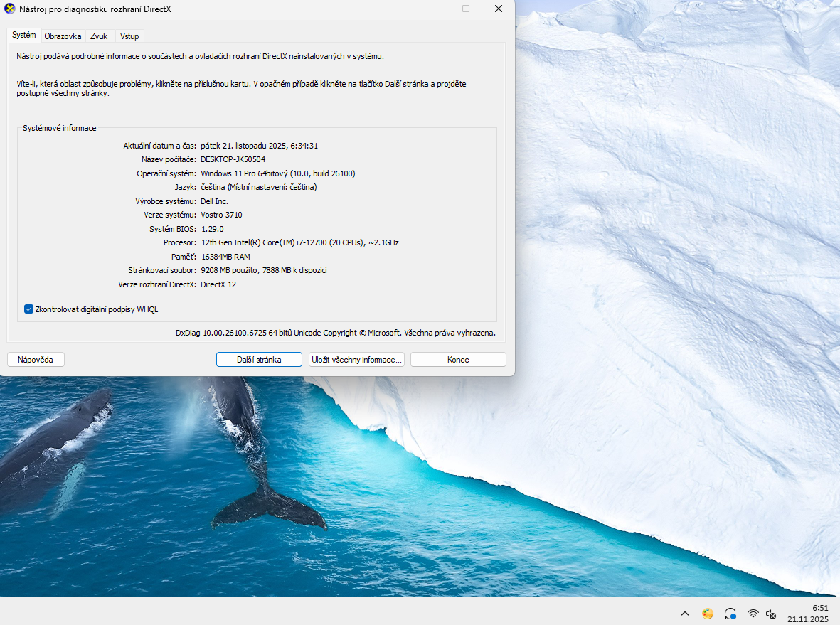The width and height of the screenshot is (840, 625).
Task: Show hidden tray icons with the chevron
Action: [x=684, y=613]
